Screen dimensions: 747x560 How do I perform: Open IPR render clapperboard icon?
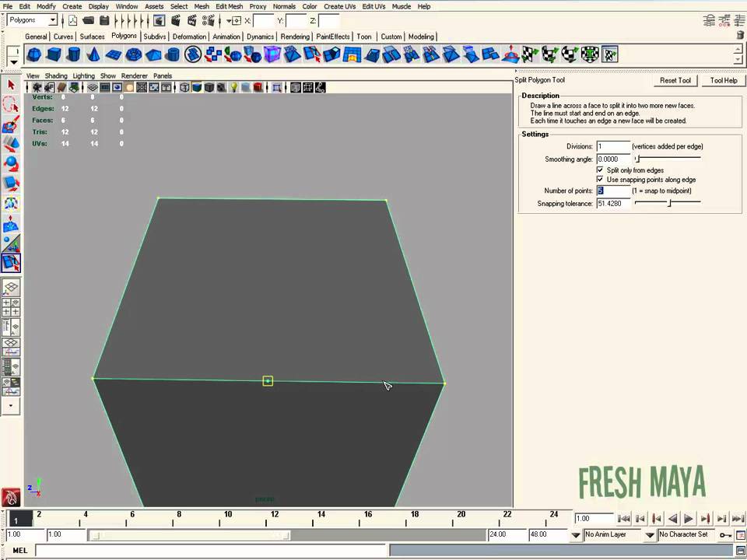192,20
